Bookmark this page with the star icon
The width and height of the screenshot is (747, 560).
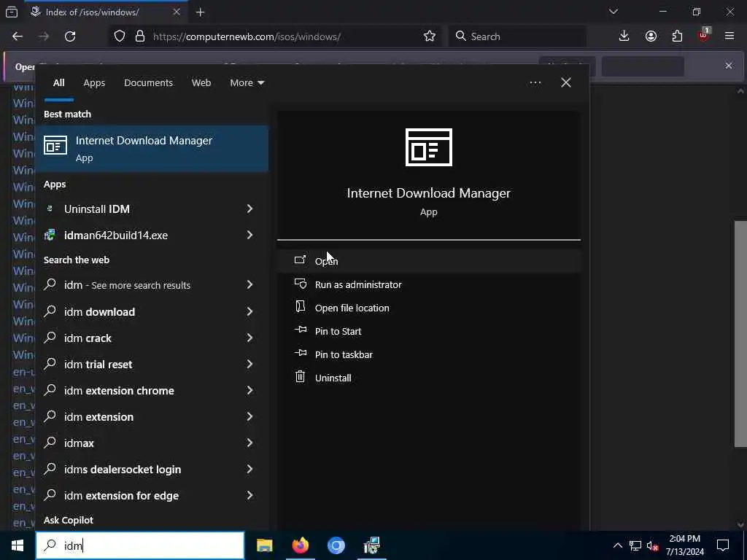point(430,36)
